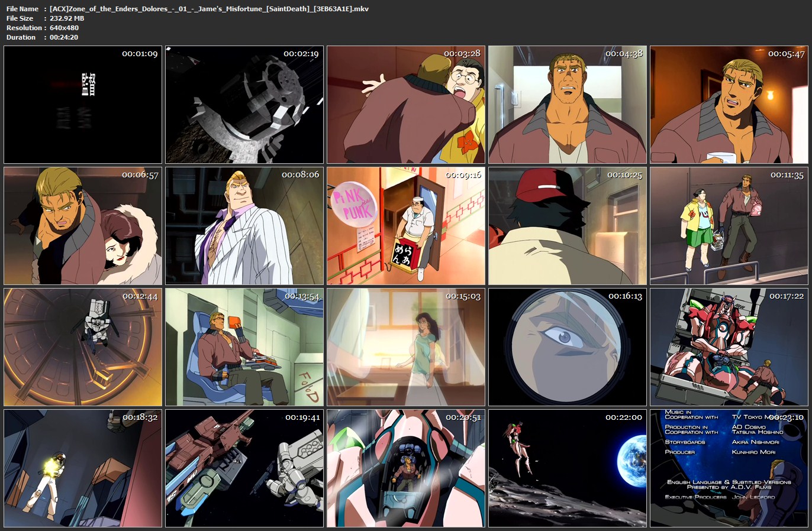Click the File Size label
This screenshot has height=531, width=812.
coord(20,18)
